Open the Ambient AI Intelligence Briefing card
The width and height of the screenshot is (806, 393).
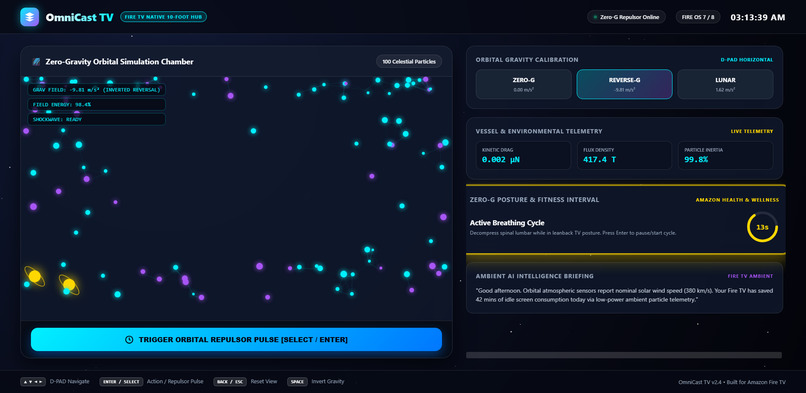tap(625, 288)
